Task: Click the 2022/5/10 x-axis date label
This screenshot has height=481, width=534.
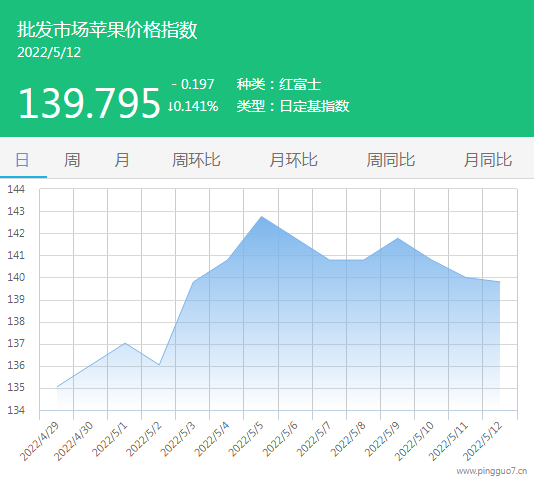Action: tap(414, 441)
